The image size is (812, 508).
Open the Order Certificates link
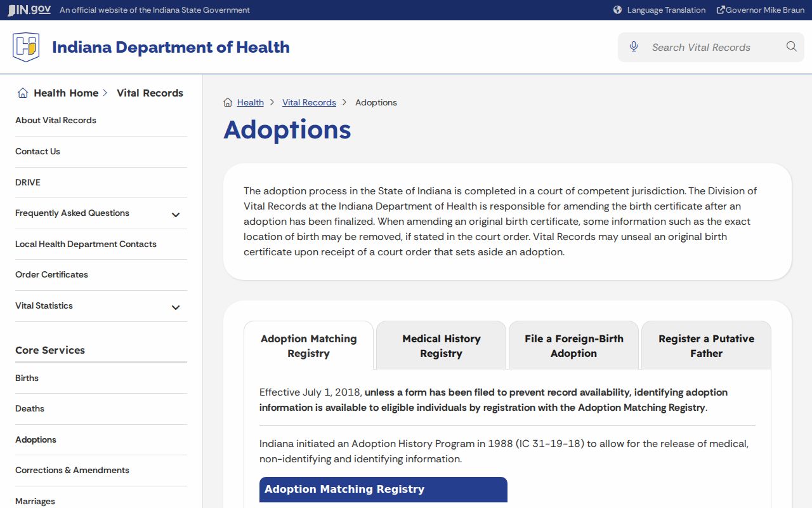click(51, 274)
